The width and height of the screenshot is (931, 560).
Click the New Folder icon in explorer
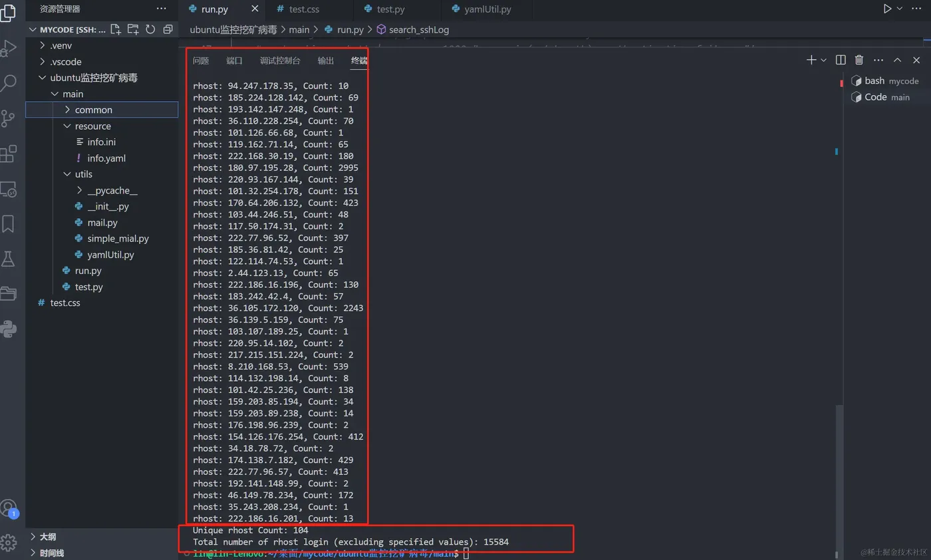(133, 29)
